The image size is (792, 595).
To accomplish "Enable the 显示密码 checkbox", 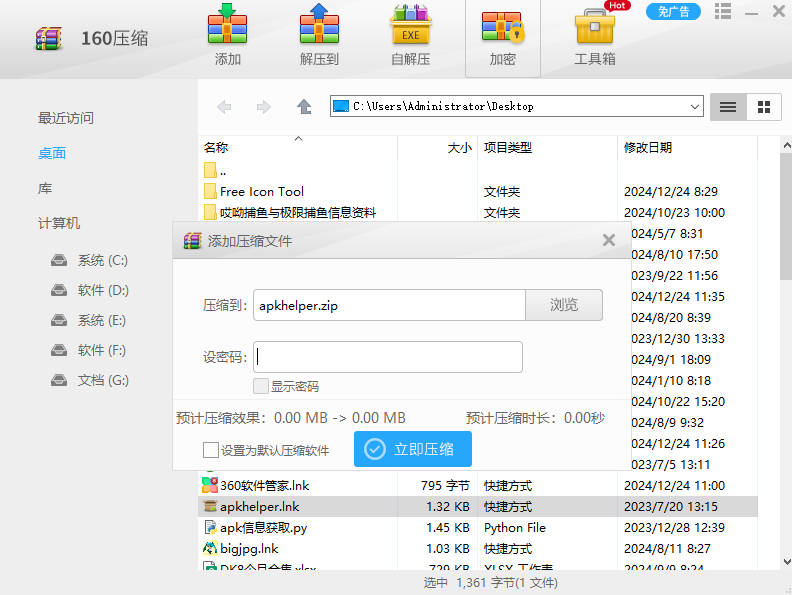I will point(261,386).
